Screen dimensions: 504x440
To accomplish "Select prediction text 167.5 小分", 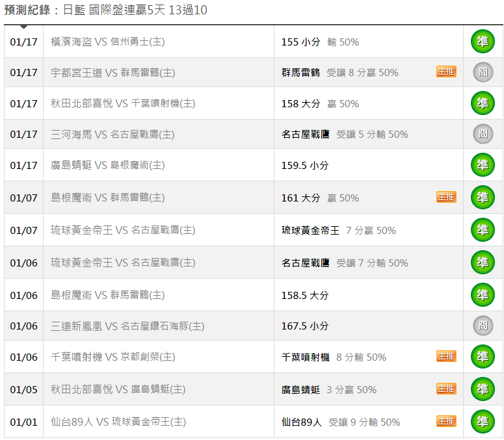I will tap(305, 326).
